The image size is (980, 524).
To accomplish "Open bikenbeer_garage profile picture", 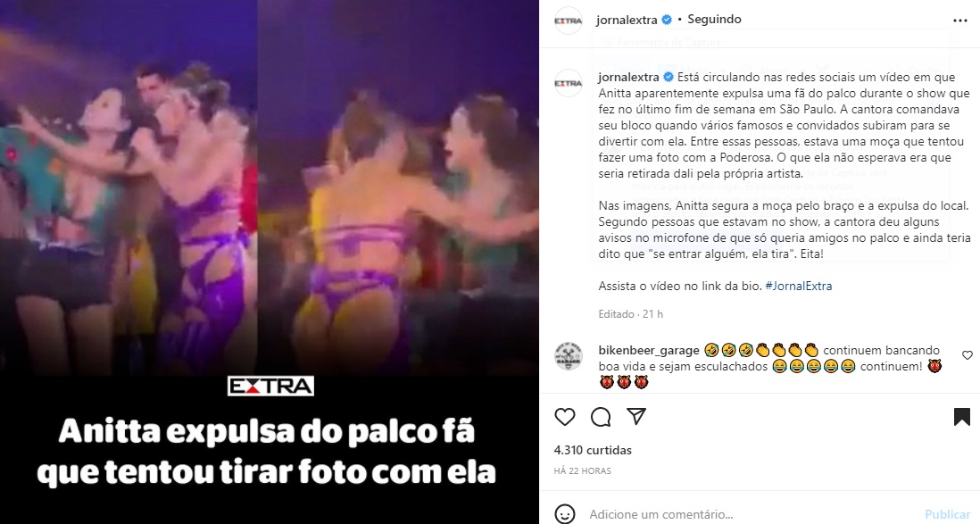I will click(569, 356).
